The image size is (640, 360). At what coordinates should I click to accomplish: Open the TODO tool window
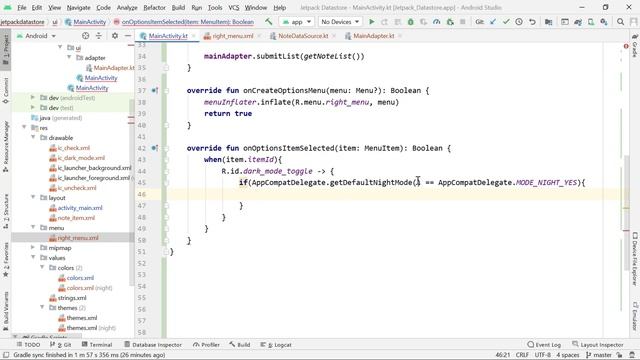(28, 345)
